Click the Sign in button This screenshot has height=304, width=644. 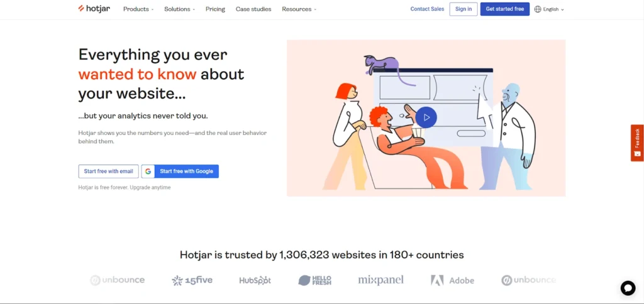(x=464, y=9)
